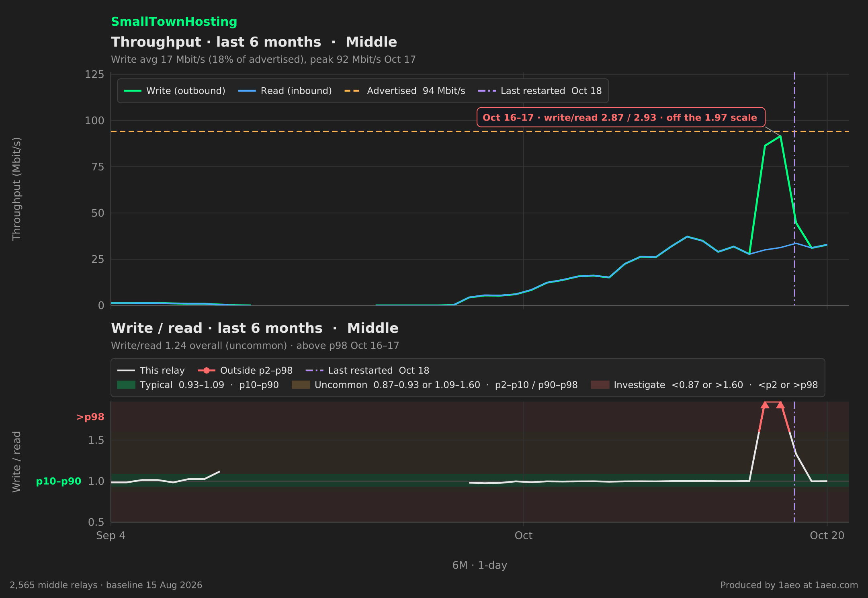Viewport: 868px width, 598px height.
Task: Click the 50 tick on throughput axis
Action: pyautogui.click(x=98, y=213)
